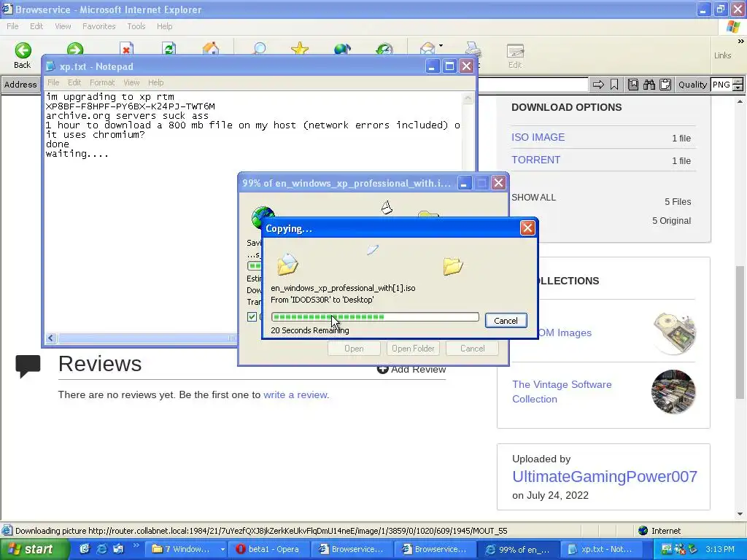Open the Tools menu

coord(136,26)
